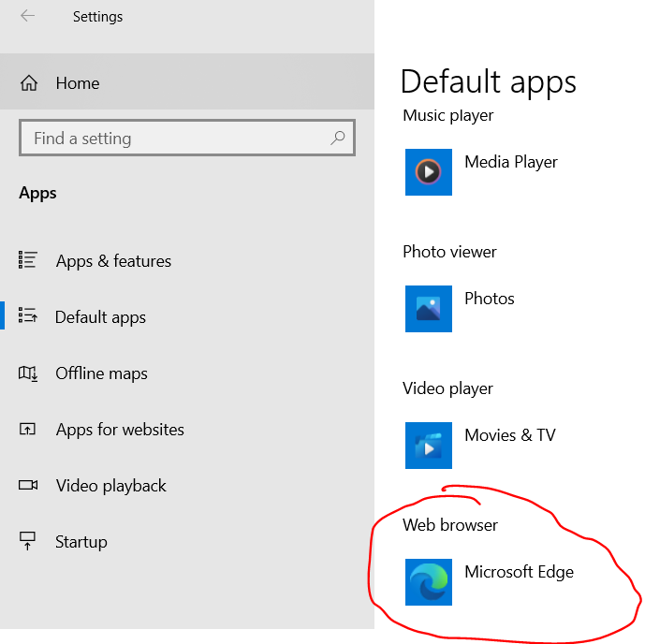Click the Default apps sidebar icon

pyautogui.click(x=28, y=315)
